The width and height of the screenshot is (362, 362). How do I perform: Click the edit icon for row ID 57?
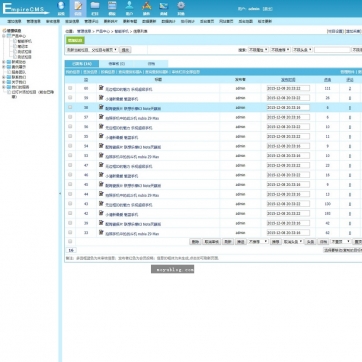pos(101,117)
